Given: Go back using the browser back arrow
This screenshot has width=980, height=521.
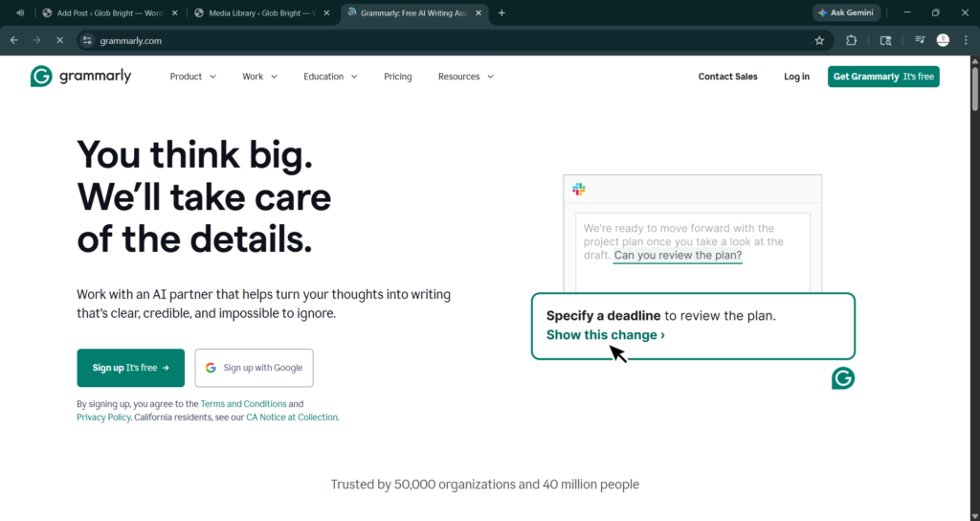Looking at the screenshot, I should pos(14,40).
